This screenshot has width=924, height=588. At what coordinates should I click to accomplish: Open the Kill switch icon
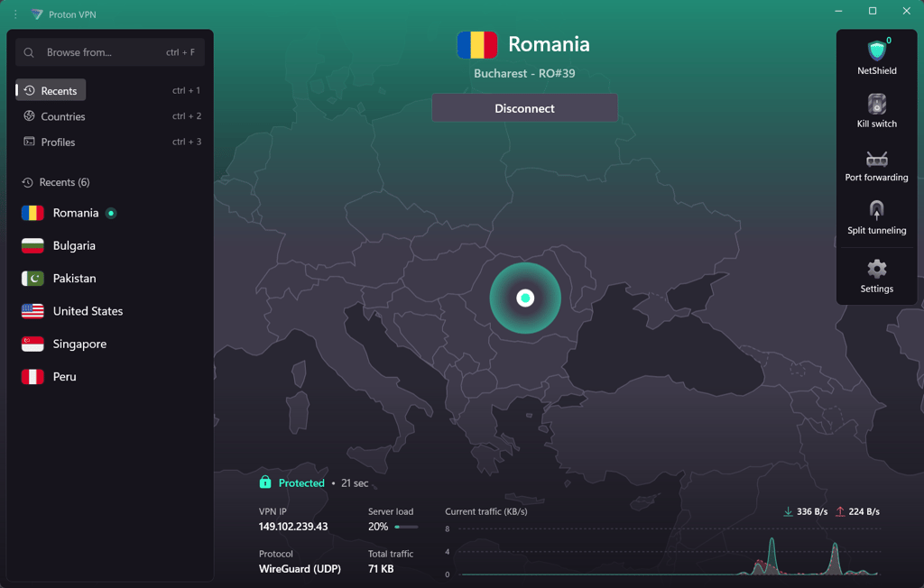[876, 104]
